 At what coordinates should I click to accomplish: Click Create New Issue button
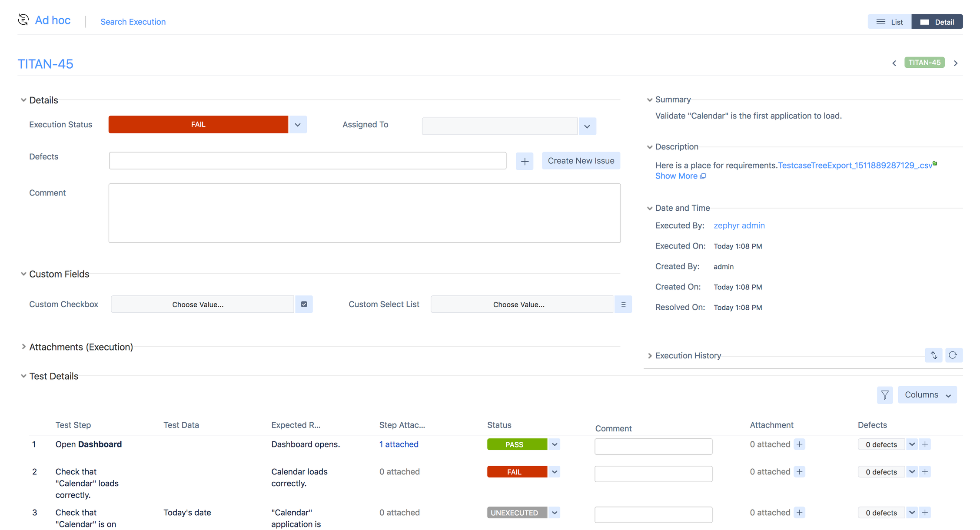[x=581, y=161]
